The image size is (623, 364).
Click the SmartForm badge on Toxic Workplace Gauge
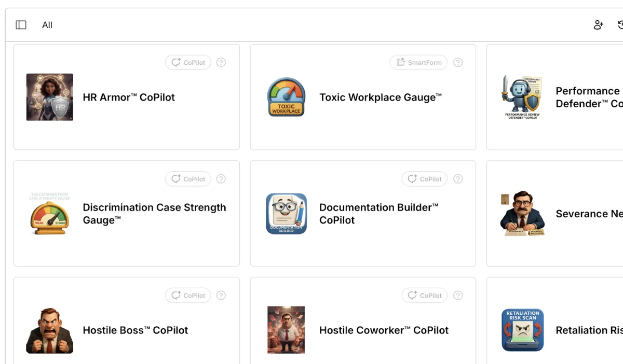(419, 63)
